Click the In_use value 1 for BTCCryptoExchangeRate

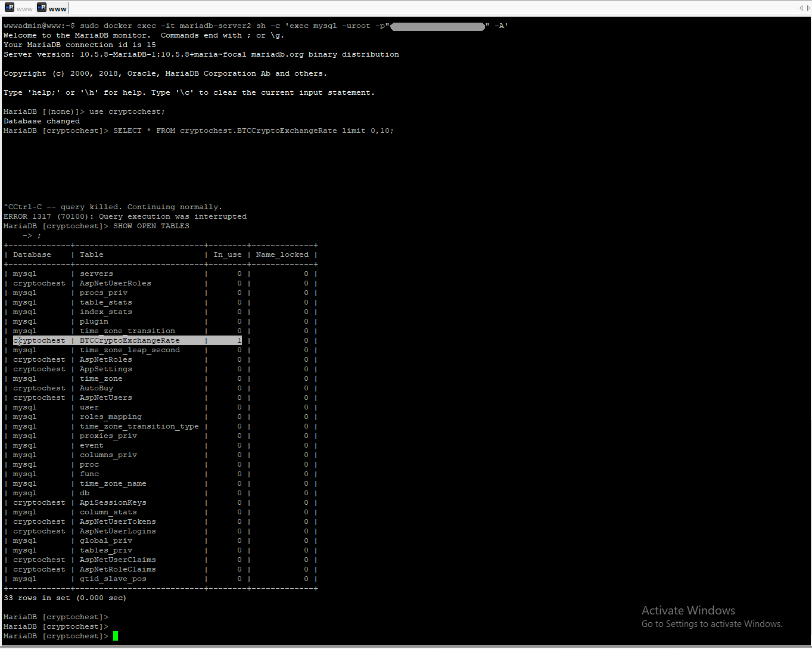click(239, 340)
